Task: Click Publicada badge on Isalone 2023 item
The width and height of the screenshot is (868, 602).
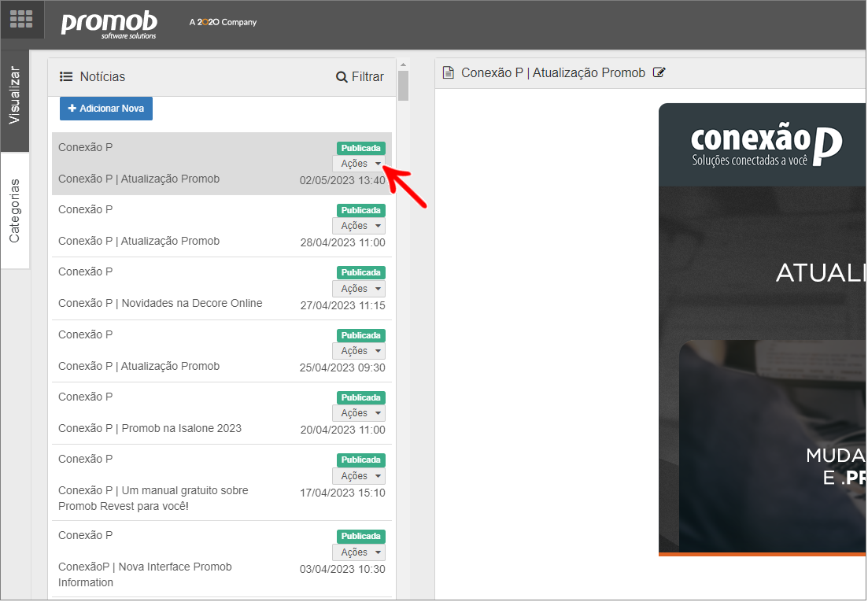Action: tap(361, 397)
